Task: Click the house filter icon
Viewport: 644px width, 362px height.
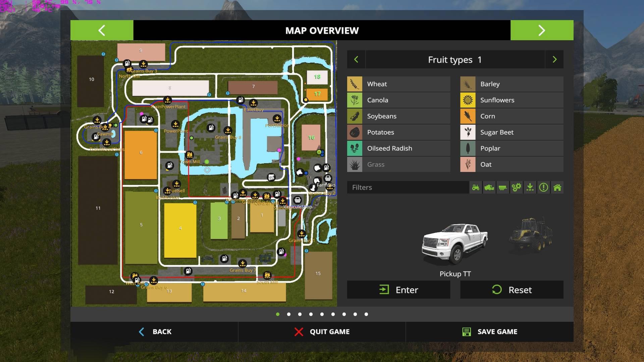Action: 557,187
